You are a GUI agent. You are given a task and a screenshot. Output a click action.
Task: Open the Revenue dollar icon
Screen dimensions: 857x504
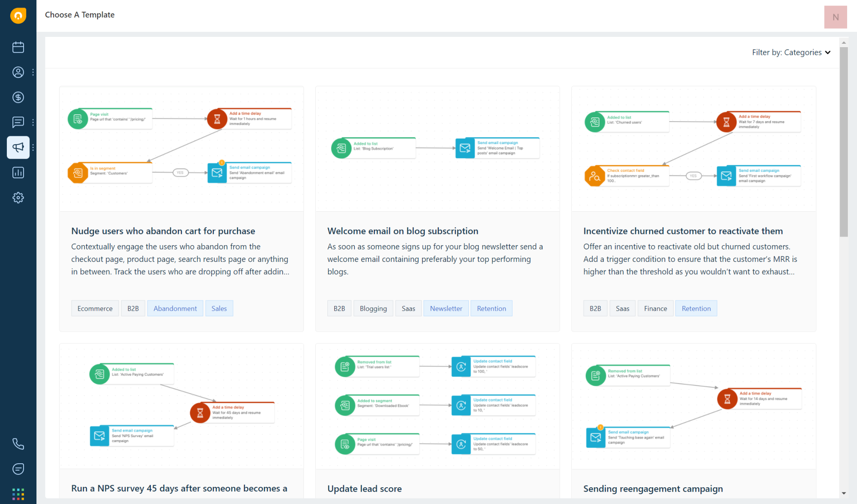[x=18, y=97]
